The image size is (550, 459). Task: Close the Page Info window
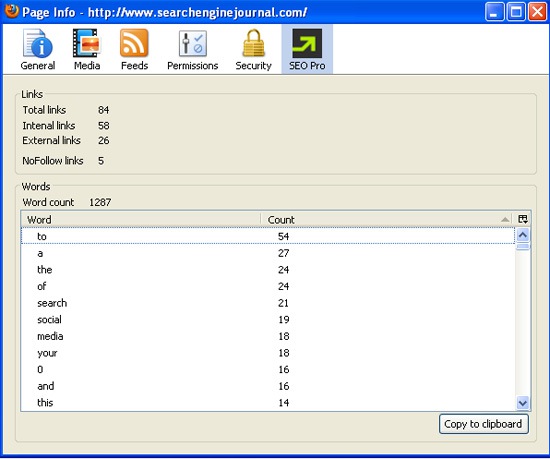(x=538, y=12)
